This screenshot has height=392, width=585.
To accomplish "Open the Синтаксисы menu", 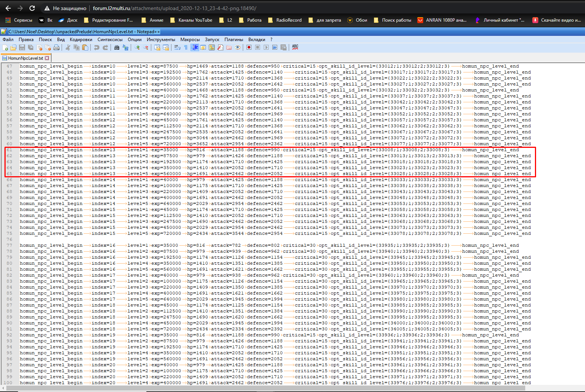I will click(x=110, y=39).
